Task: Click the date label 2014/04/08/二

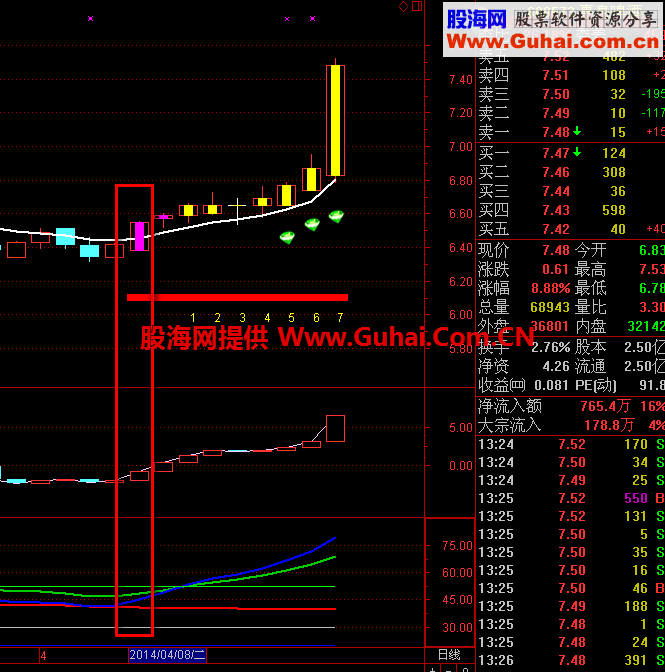Action: point(168,655)
